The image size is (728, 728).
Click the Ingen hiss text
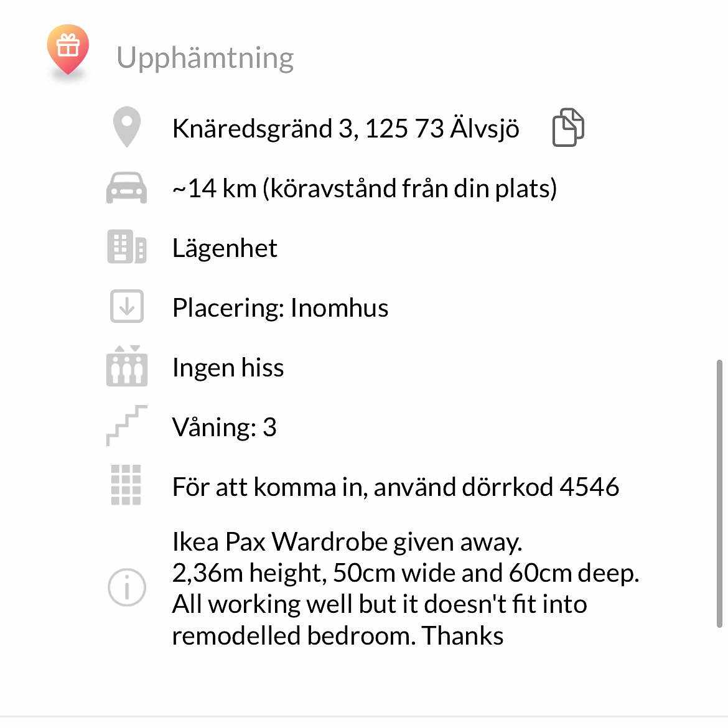coord(228,368)
